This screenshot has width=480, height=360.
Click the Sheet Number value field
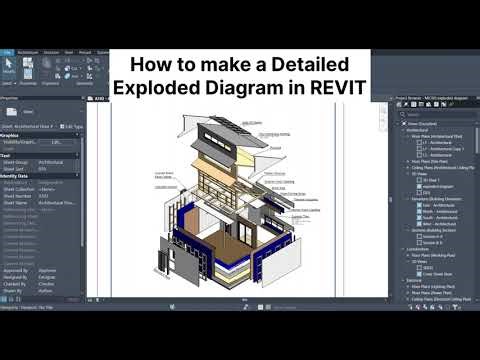coord(59,196)
